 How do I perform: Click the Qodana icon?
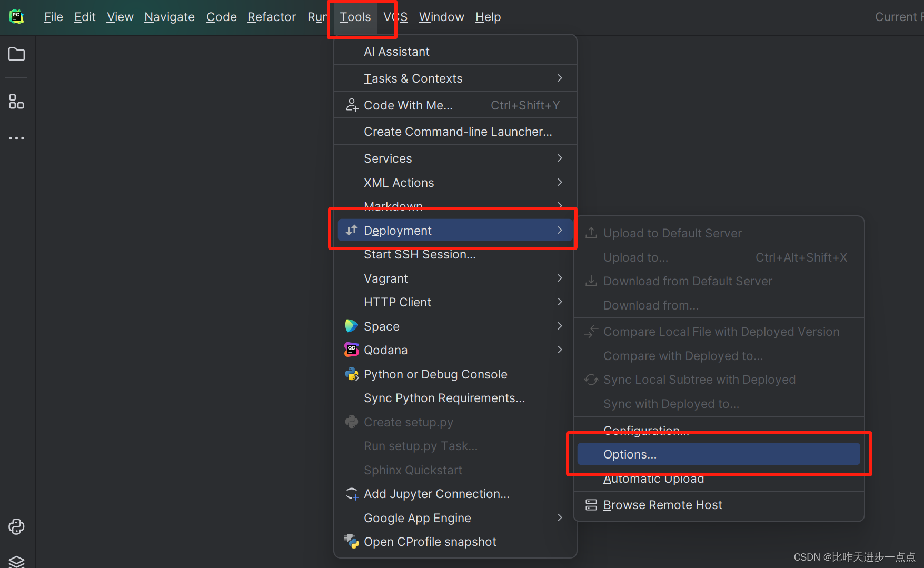[351, 350]
